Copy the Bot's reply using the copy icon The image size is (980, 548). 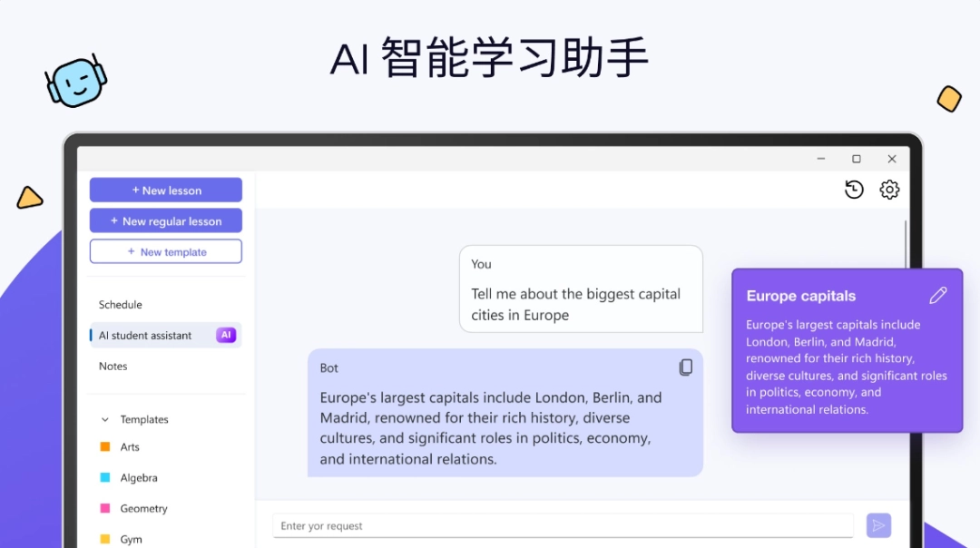(x=686, y=367)
